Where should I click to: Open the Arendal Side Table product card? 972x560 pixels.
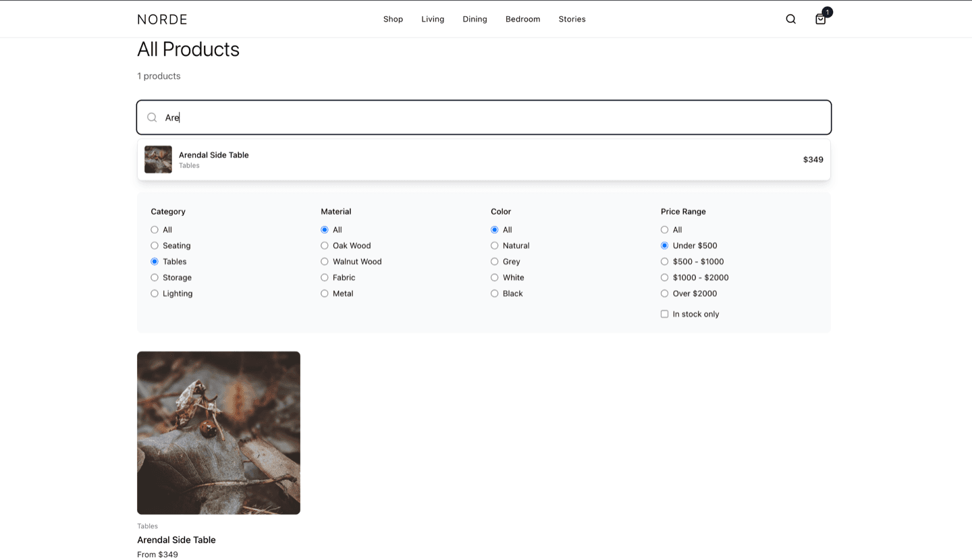click(218, 432)
